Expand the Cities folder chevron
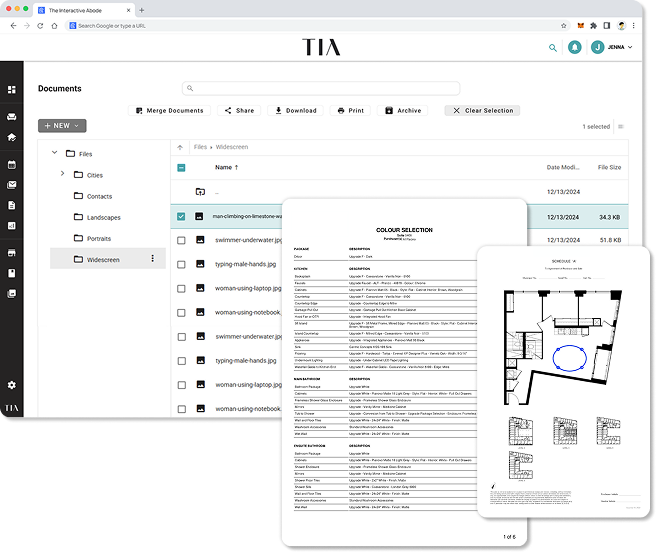The image size is (657, 553). [62, 174]
